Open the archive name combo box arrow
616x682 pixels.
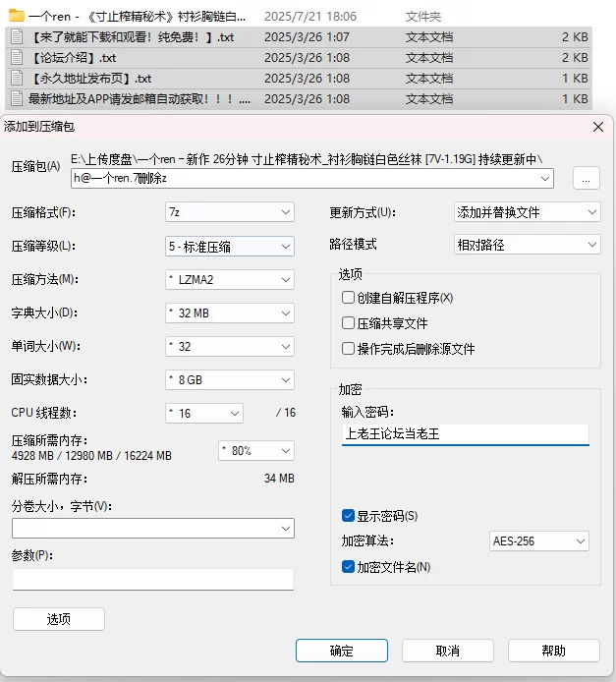tap(544, 178)
